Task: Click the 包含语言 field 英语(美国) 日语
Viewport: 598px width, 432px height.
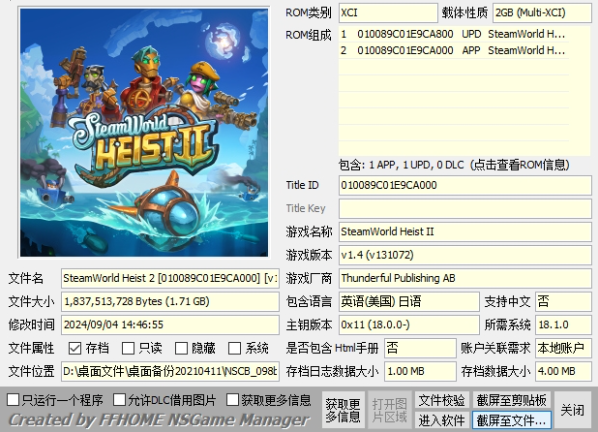Action: [409, 302]
